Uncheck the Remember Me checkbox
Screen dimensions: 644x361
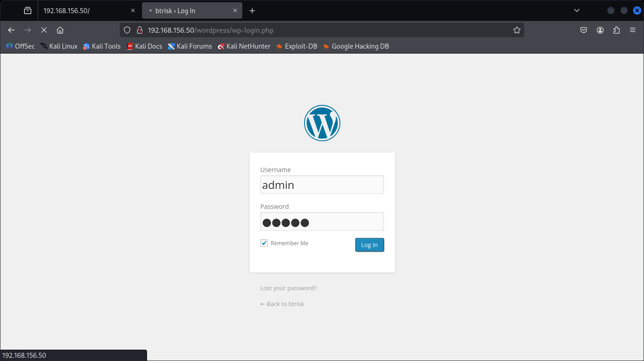click(x=264, y=243)
